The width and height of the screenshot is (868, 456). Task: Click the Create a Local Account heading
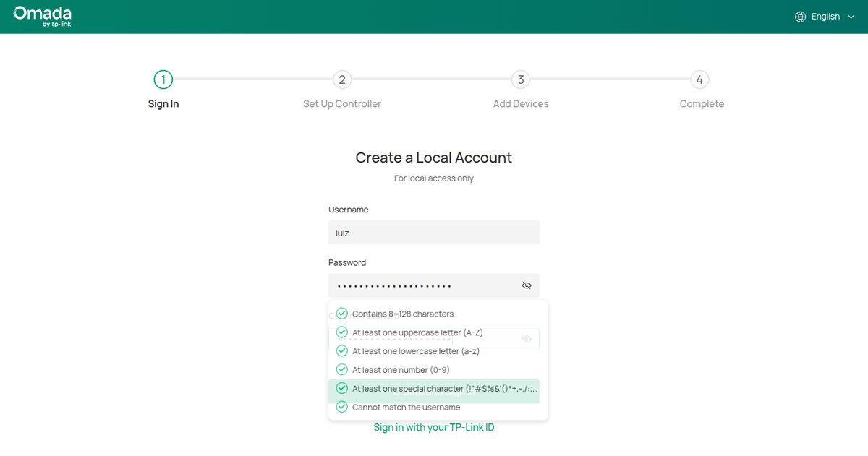click(434, 158)
